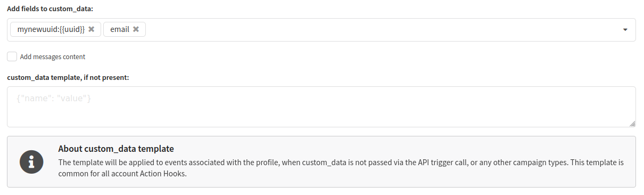This screenshot has width=644, height=195.
Task: Click the first line of info description
Action: point(341,162)
